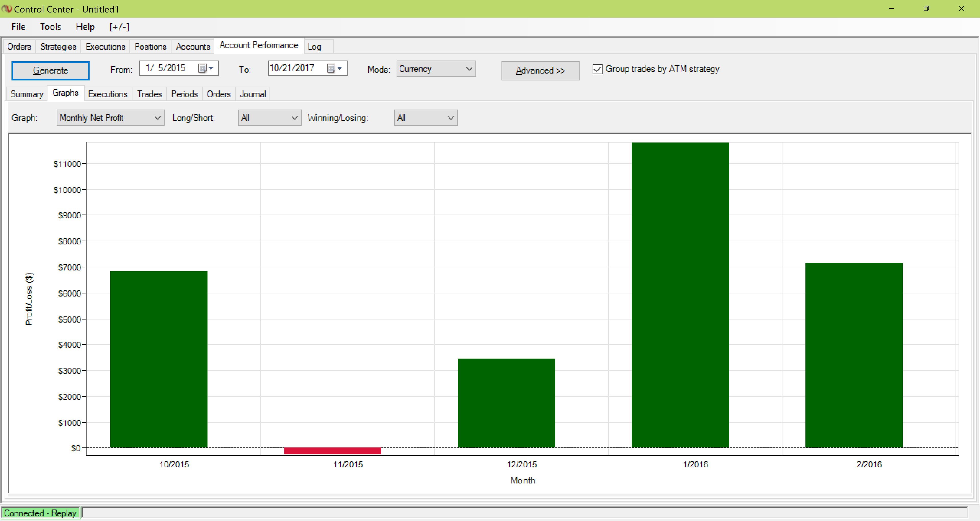The height and width of the screenshot is (521, 980).
Task: Minimize the Control Center window
Action: click(891, 8)
